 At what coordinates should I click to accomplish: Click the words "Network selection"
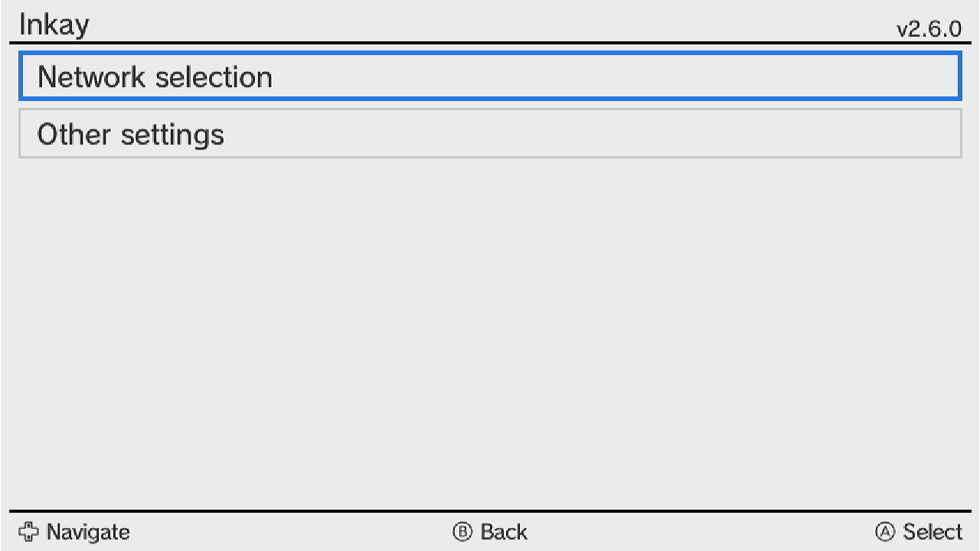(x=155, y=77)
